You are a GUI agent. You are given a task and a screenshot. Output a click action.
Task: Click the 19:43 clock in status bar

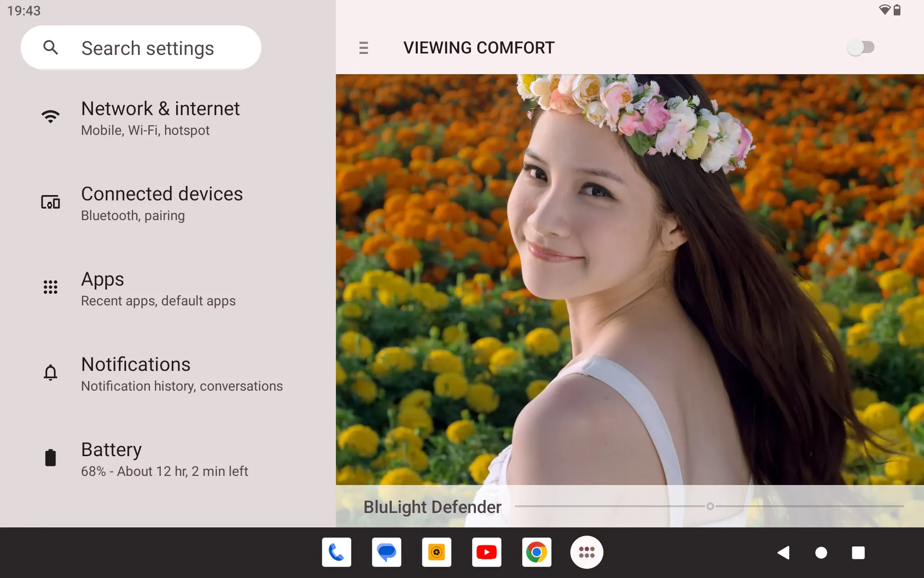click(24, 11)
